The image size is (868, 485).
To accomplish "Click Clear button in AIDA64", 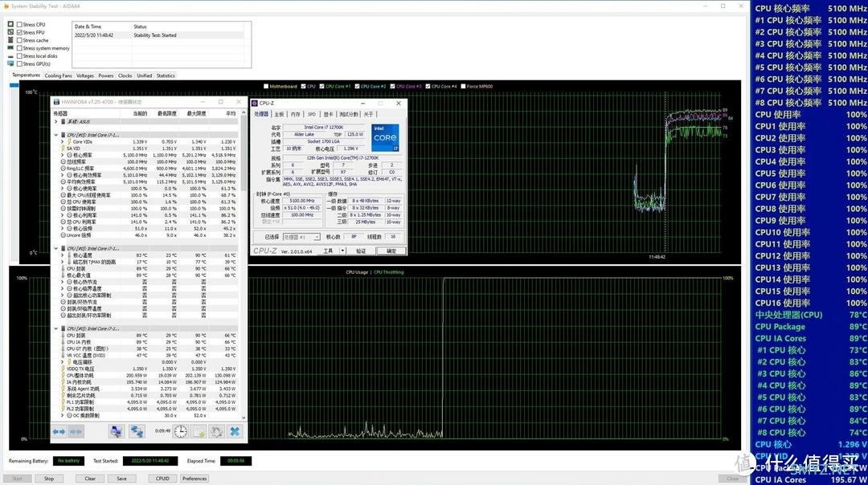I will point(90,479).
